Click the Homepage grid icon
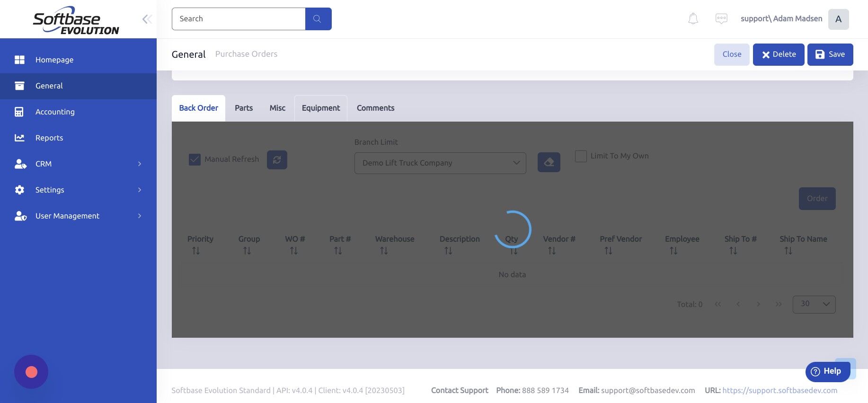The height and width of the screenshot is (403, 868). (19, 60)
